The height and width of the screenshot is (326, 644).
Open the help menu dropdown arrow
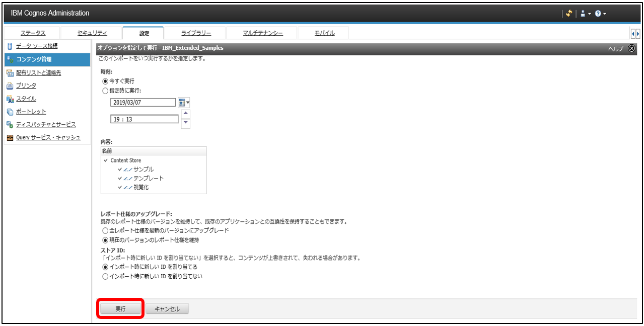pyautogui.click(x=605, y=14)
